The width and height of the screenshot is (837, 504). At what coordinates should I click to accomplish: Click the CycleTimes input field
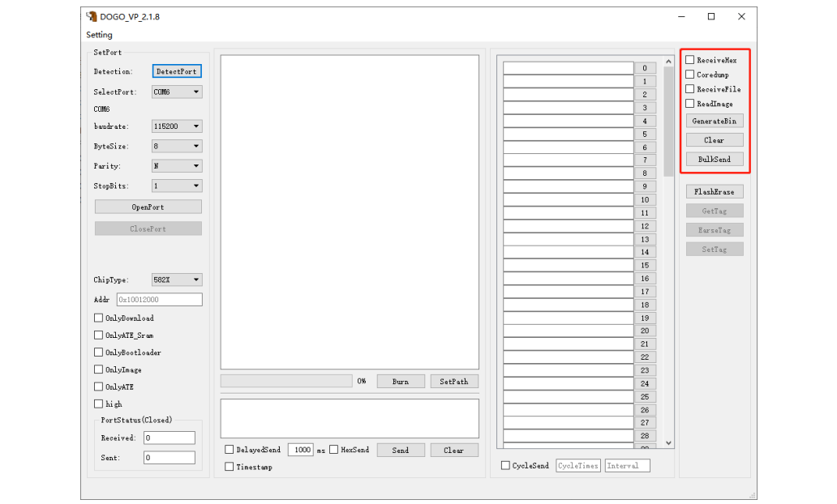578,466
